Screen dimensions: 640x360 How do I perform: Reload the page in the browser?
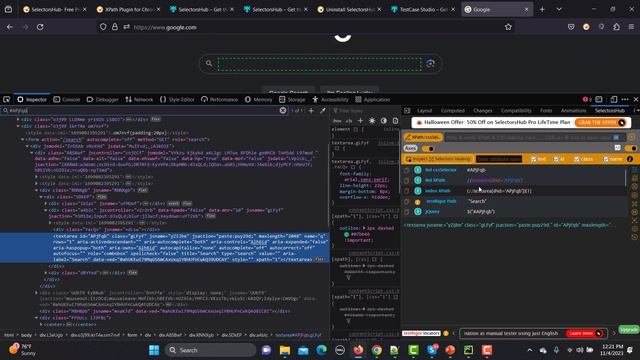coord(40,27)
